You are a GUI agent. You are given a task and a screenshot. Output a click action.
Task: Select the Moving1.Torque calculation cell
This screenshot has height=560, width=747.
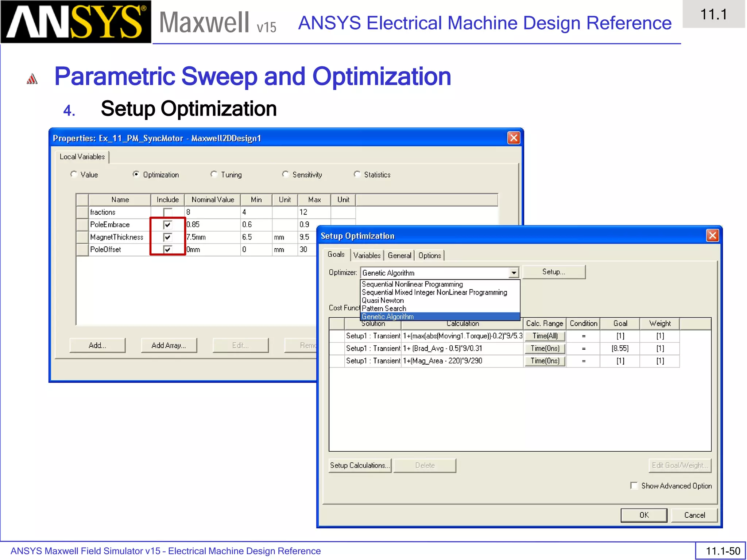coord(462,336)
